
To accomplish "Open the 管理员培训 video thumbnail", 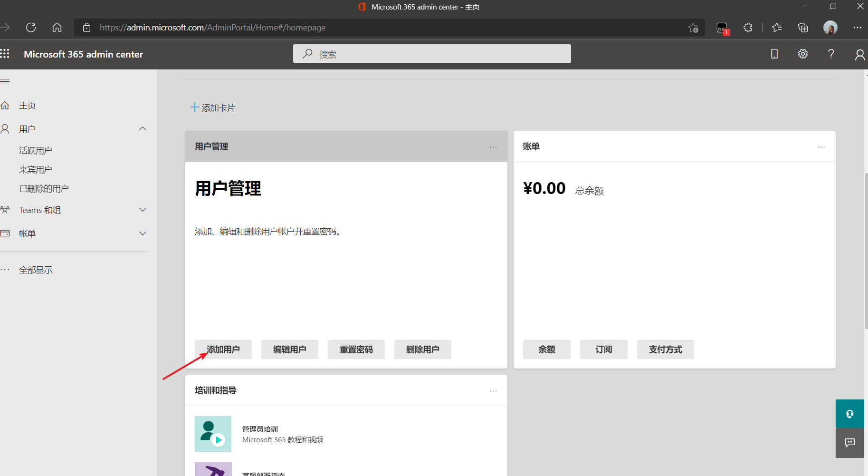I will point(213,434).
